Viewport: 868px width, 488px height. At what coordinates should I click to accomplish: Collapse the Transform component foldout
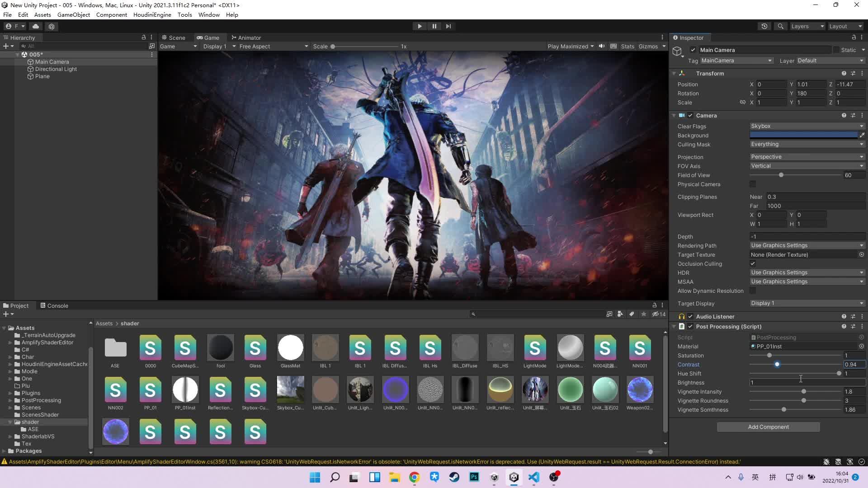pyautogui.click(x=674, y=73)
